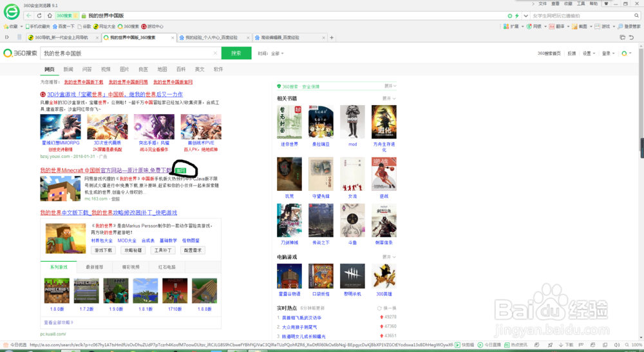Restore closed tab with the undo arrow icon
Screen dimensions: 644x352
point(631,37)
